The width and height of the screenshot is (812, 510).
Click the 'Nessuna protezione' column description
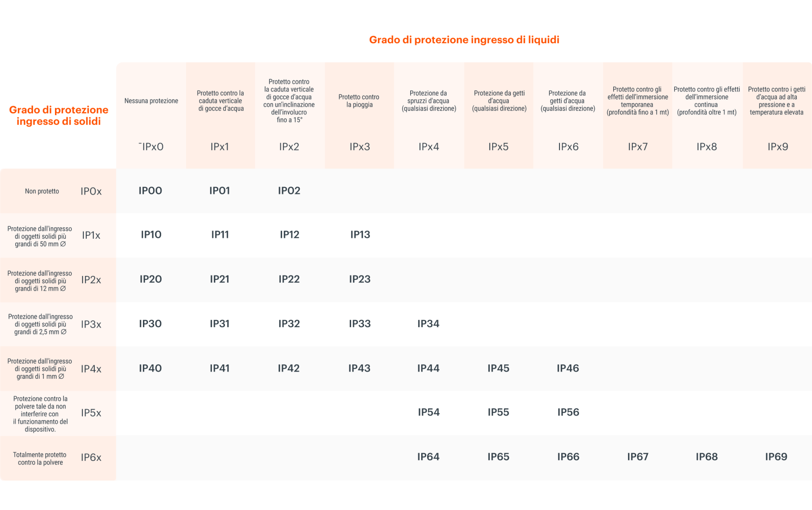point(151,101)
